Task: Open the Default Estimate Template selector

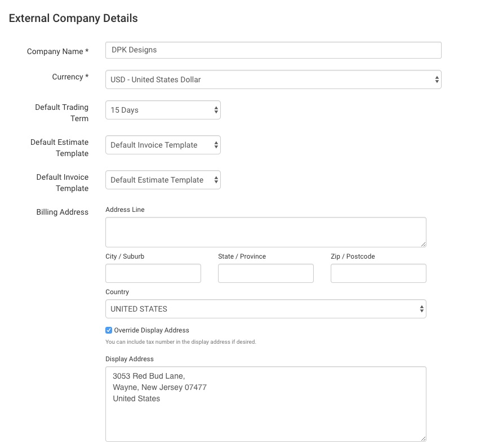Action: pyautogui.click(x=163, y=145)
